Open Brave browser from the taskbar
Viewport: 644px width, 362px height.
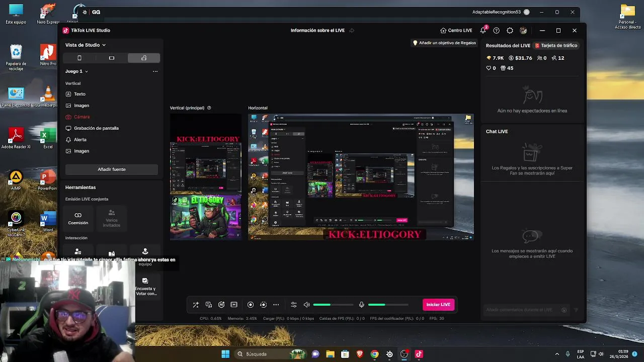(360, 354)
